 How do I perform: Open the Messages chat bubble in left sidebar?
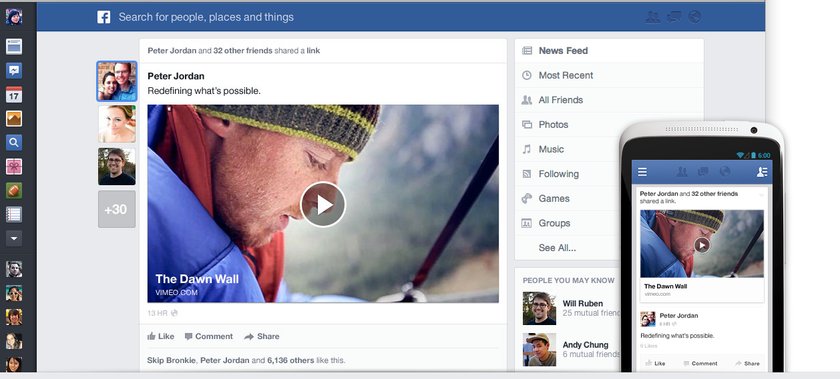(14, 70)
